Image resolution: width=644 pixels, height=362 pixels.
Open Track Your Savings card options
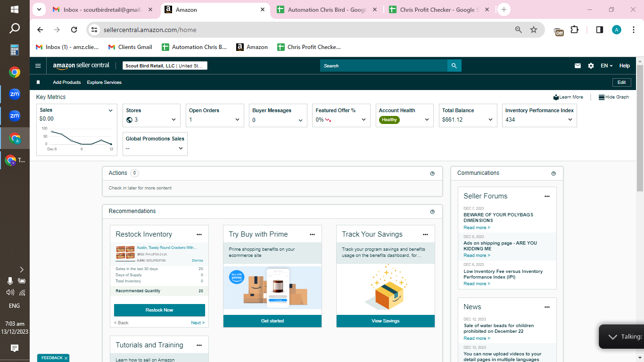(425, 234)
